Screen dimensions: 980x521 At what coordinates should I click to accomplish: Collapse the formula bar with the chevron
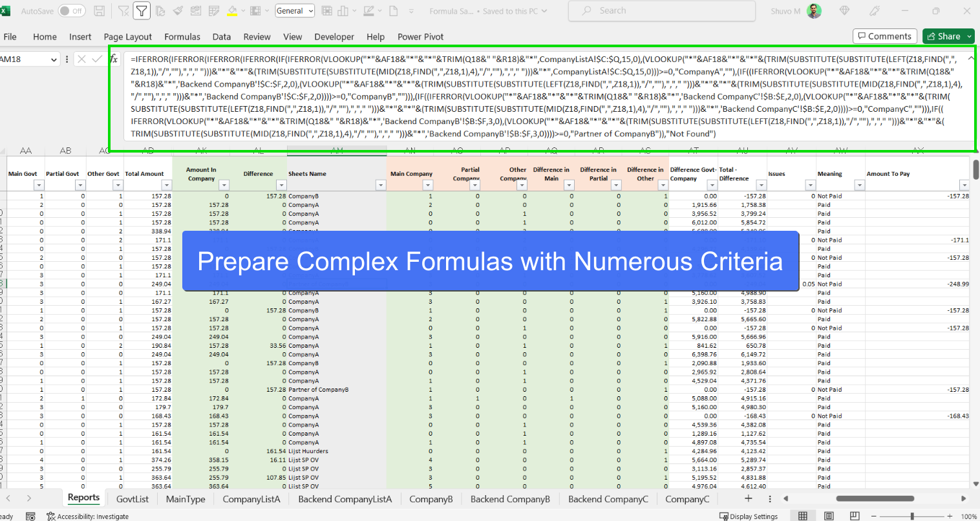pos(970,59)
